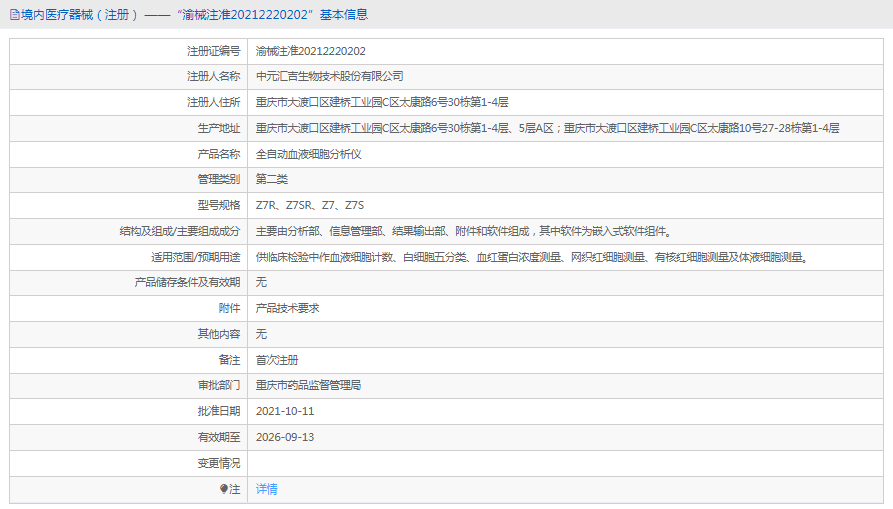Screen dimensions: 893x509
Task: Click the bulb icon beside the 注 label
Action: [224, 489]
